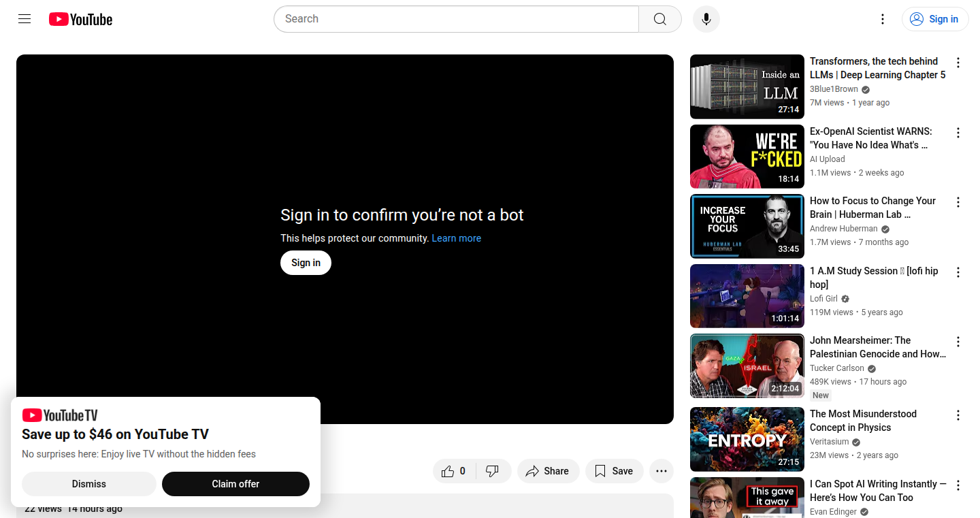Click title 'Ex-OpenAI Scientist WARNS'
Viewport: 980px width, 518px height.
(871, 138)
